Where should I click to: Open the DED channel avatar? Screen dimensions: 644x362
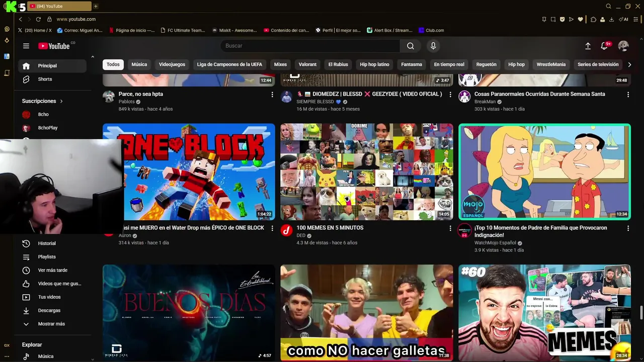pos(286,230)
